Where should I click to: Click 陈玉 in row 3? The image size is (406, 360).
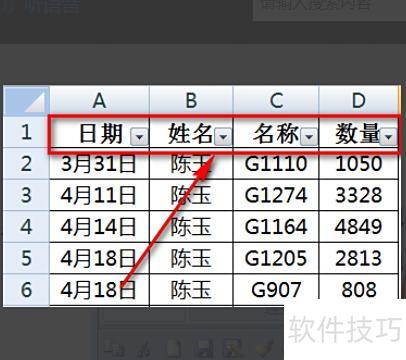tap(191, 195)
